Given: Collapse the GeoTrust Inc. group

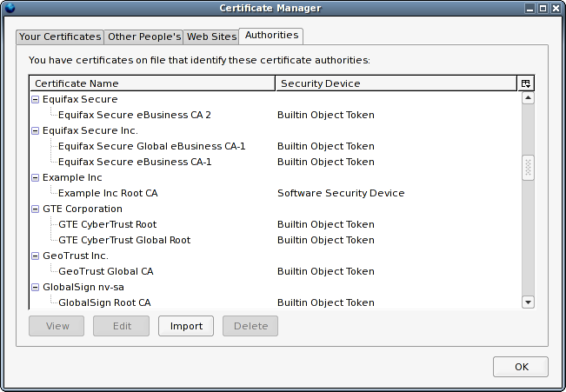Looking at the screenshot, I should click(35, 256).
